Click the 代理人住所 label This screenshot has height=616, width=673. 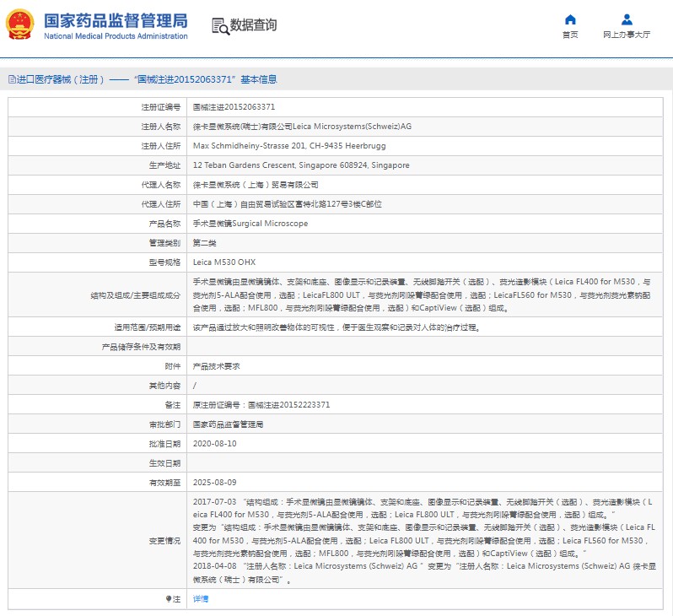161,204
